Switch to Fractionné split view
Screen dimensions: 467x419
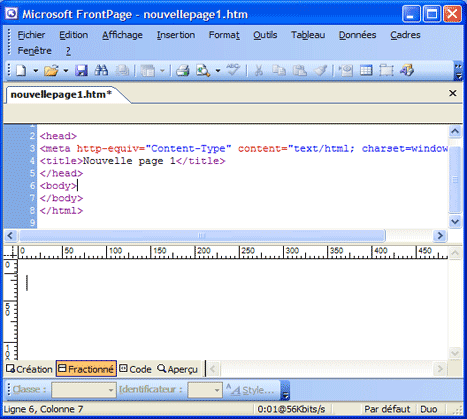(x=86, y=369)
